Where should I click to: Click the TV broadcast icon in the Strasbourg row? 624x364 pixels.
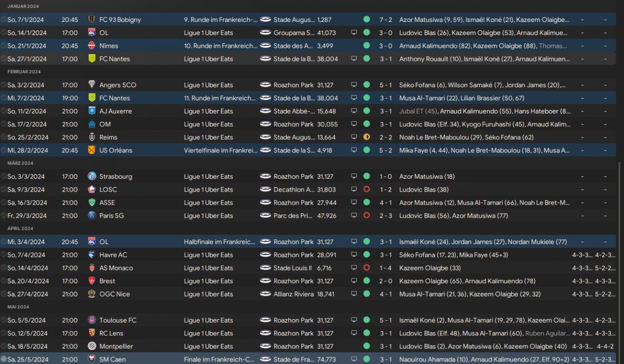pos(354,176)
